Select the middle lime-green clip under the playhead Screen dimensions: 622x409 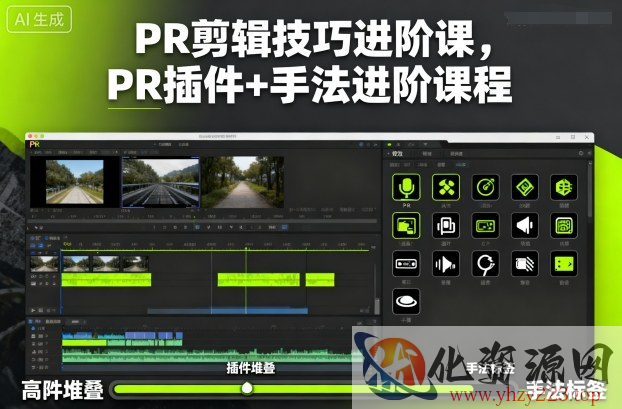click(x=259, y=280)
